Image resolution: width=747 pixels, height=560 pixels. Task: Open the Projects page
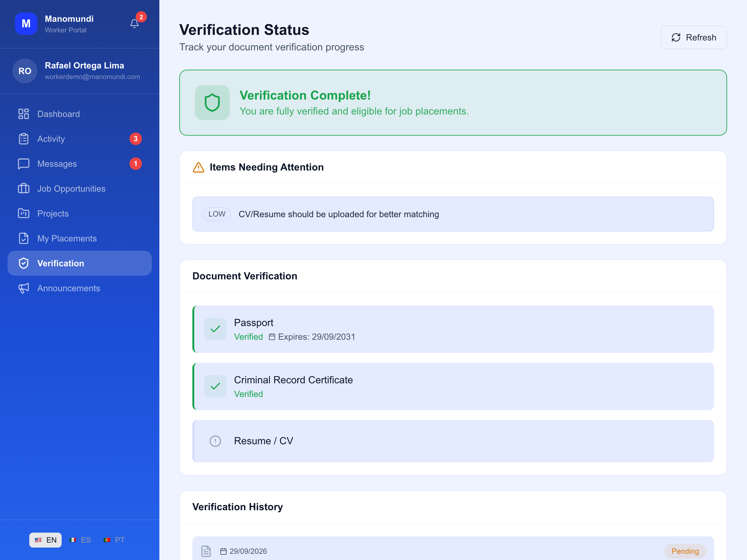tap(80, 213)
